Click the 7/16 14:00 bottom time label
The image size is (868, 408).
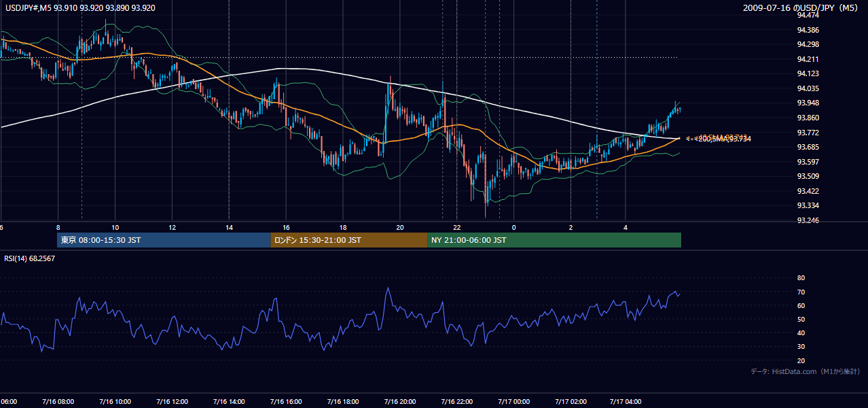tap(229, 401)
